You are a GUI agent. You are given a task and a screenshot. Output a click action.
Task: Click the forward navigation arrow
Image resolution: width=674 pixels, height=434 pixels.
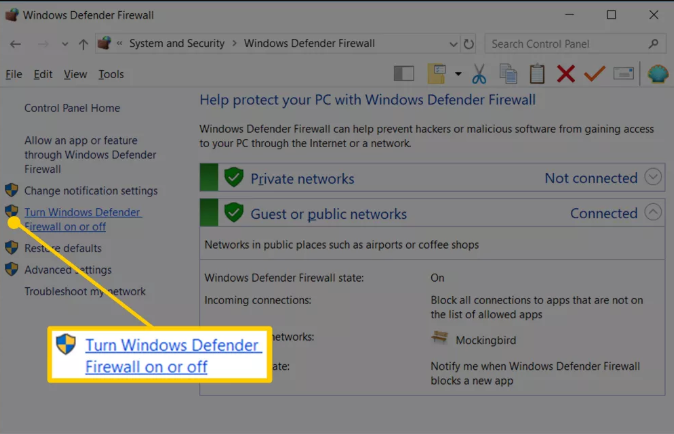pyautogui.click(x=43, y=44)
